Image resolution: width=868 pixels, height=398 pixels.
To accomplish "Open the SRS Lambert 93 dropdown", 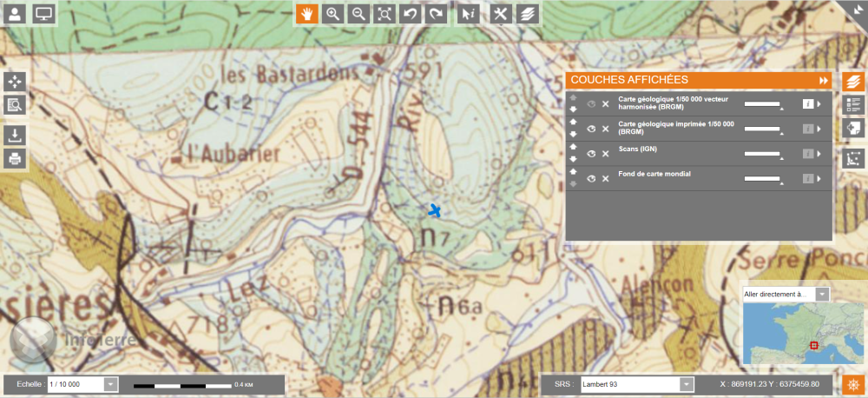I will pyautogui.click(x=687, y=384).
